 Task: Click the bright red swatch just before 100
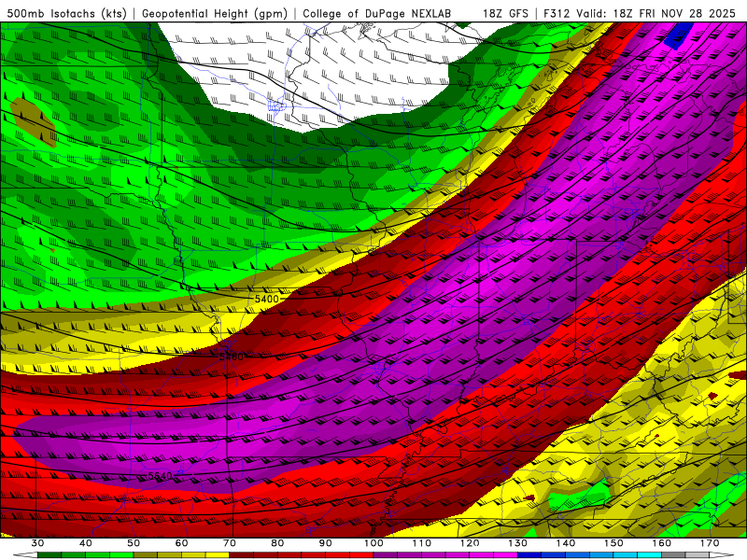click(361, 555)
